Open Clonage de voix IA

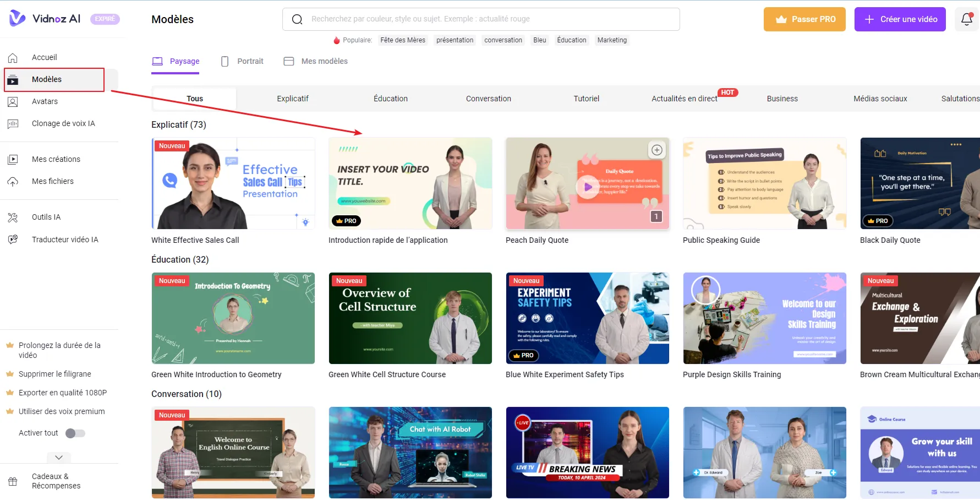pos(63,123)
